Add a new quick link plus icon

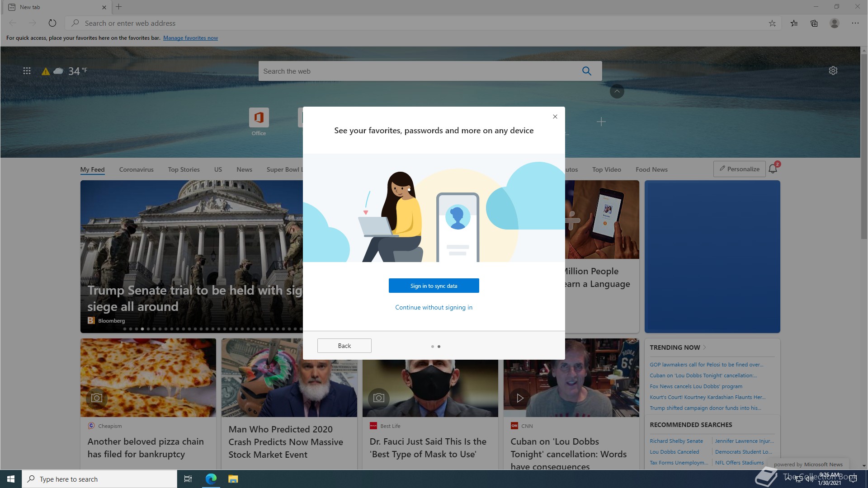click(x=601, y=122)
